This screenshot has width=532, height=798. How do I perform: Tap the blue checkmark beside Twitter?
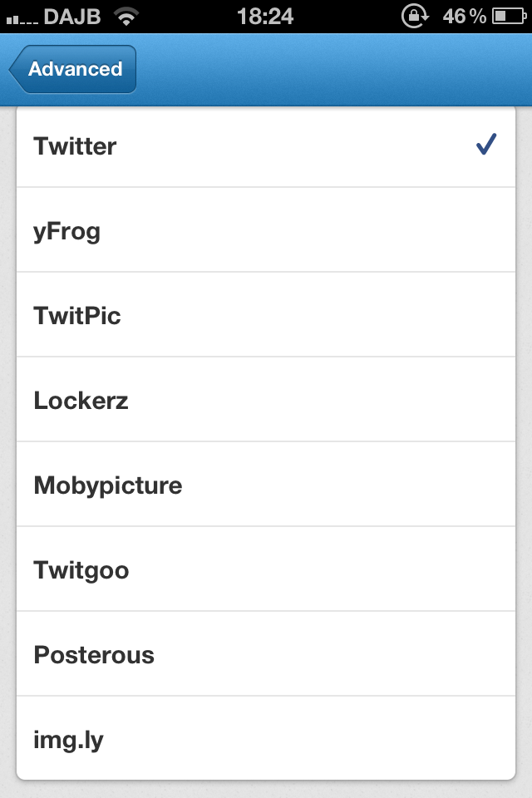[x=485, y=145]
